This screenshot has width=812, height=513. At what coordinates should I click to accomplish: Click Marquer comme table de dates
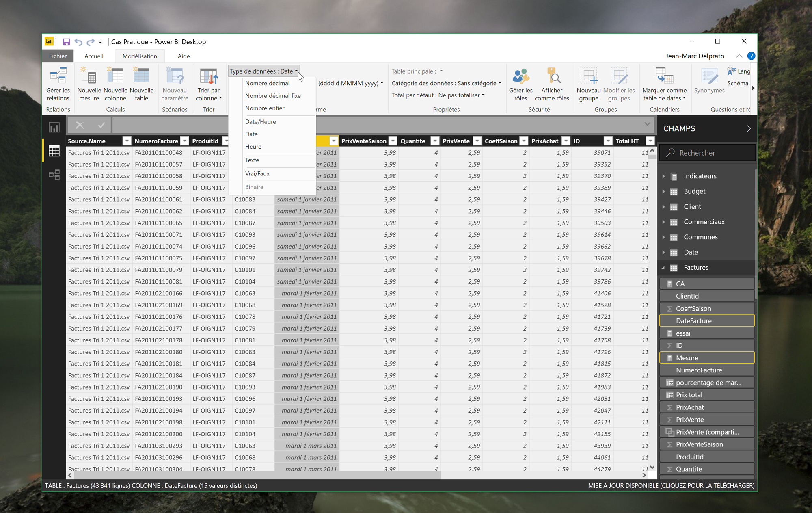click(664, 84)
